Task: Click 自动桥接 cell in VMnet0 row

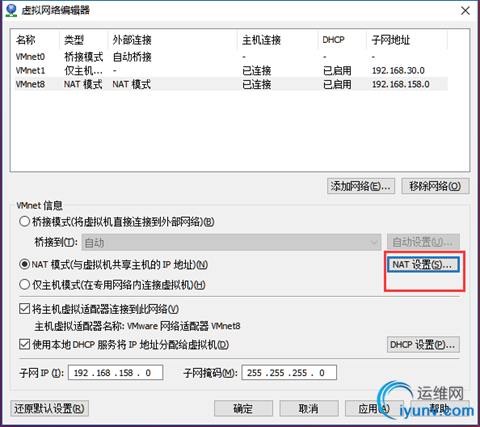Action: coord(132,57)
